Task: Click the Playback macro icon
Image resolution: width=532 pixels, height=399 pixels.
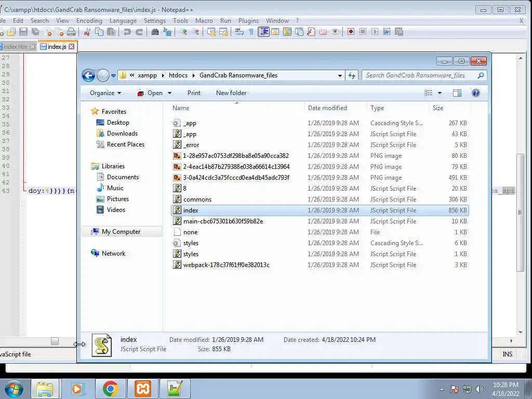Action: coord(375,32)
